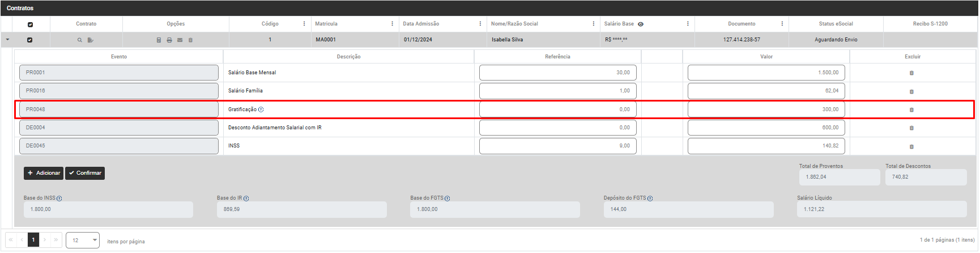Edit value 1.500,00 field

[x=766, y=73]
